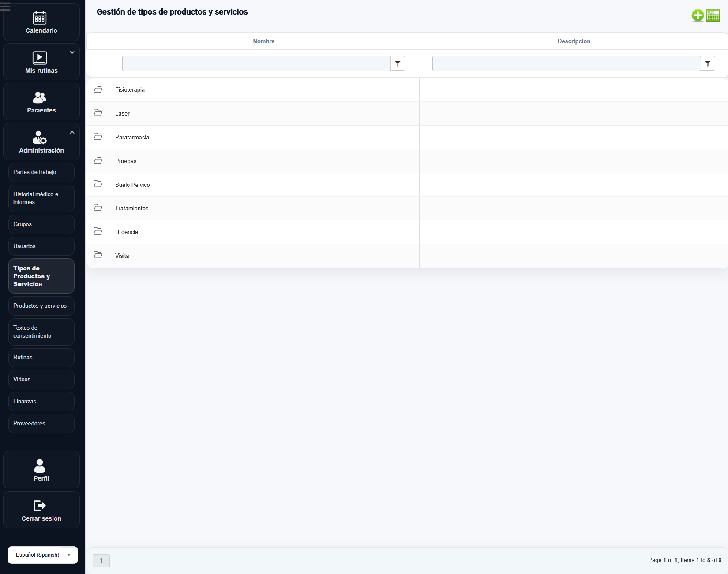Image resolution: width=728 pixels, height=574 pixels.
Task: Click the Cerrar sesión logout icon
Action: [x=40, y=506]
